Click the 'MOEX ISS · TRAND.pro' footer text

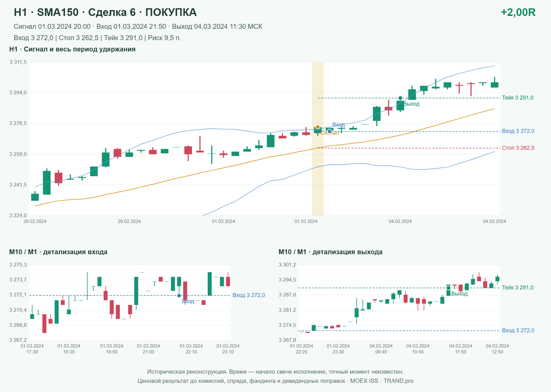point(382,381)
